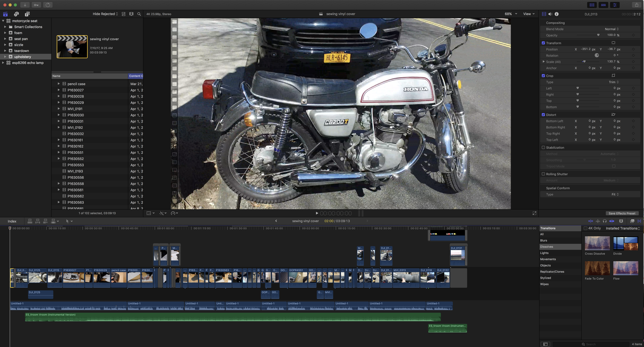This screenshot has height=347, width=644.
Task: Enable Rolling Shutter correction
Action: [543, 174]
